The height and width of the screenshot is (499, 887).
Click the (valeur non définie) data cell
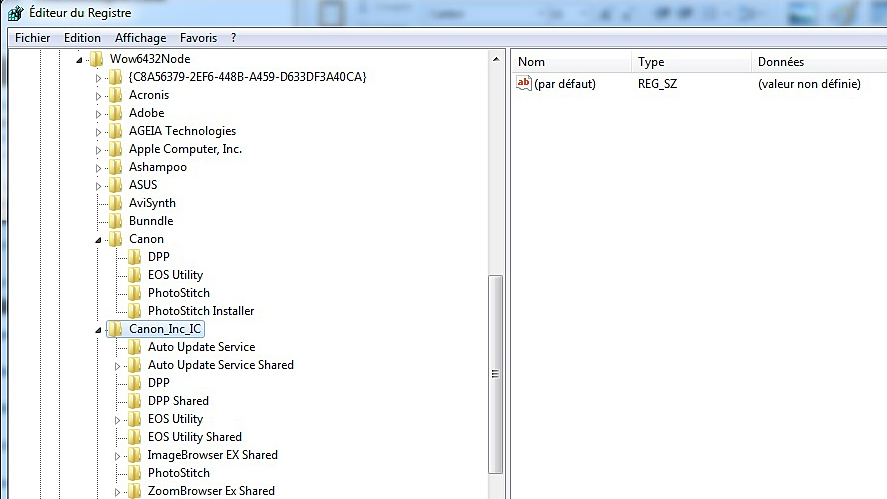[x=809, y=84]
